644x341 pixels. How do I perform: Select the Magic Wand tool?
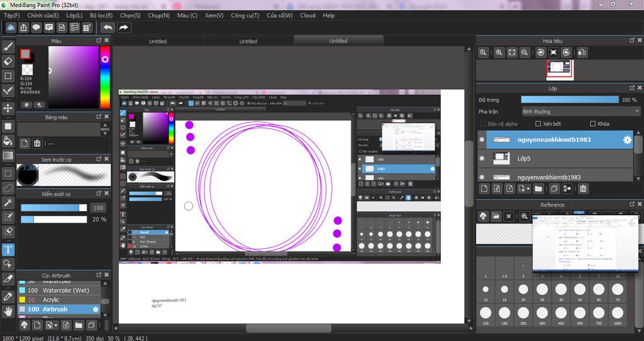[x=8, y=203]
